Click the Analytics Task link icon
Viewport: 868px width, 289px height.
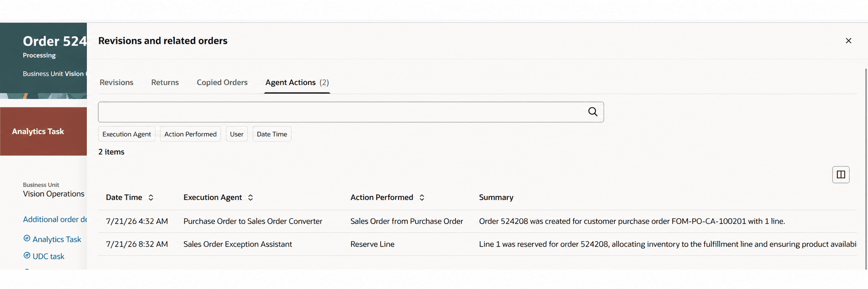tap(27, 238)
